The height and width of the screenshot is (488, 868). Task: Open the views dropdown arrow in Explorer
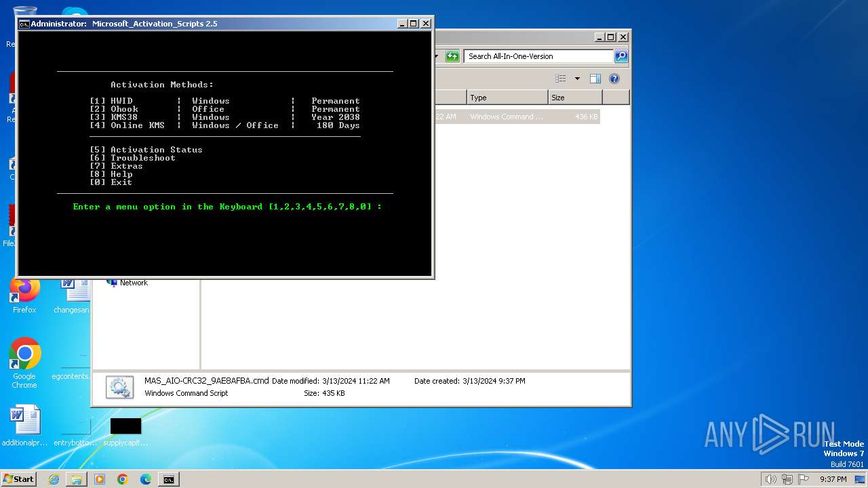coord(577,79)
